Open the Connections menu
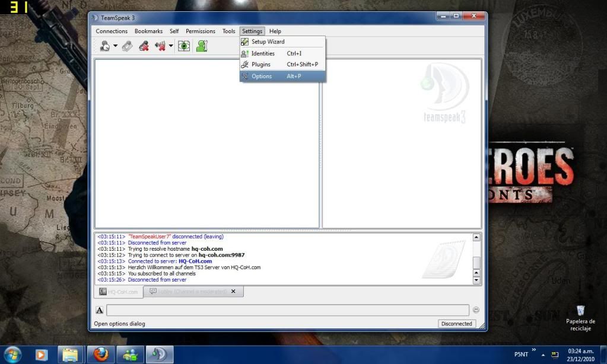 point(112,31)
